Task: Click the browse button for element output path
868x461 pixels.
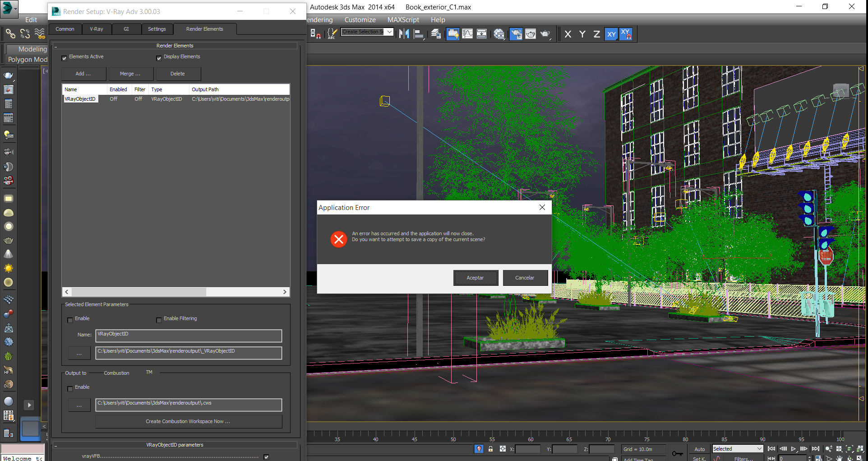Action: (79, 353)
